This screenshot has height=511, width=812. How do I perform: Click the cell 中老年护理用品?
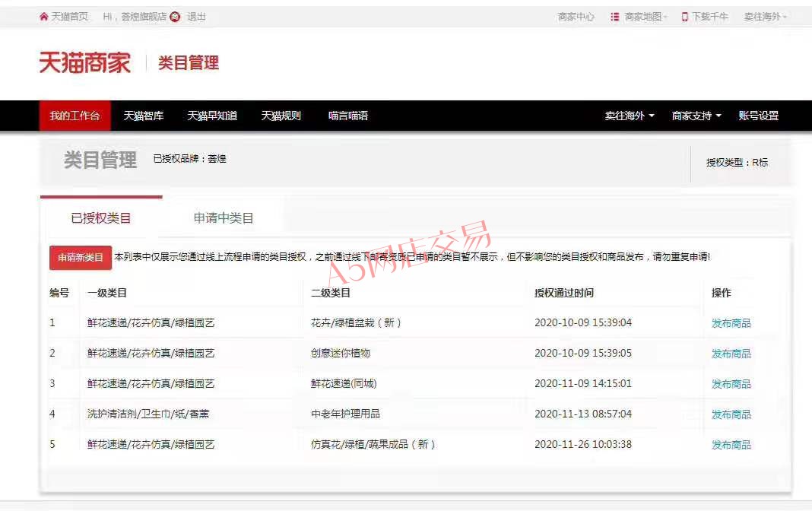click(x=345, y=414)
